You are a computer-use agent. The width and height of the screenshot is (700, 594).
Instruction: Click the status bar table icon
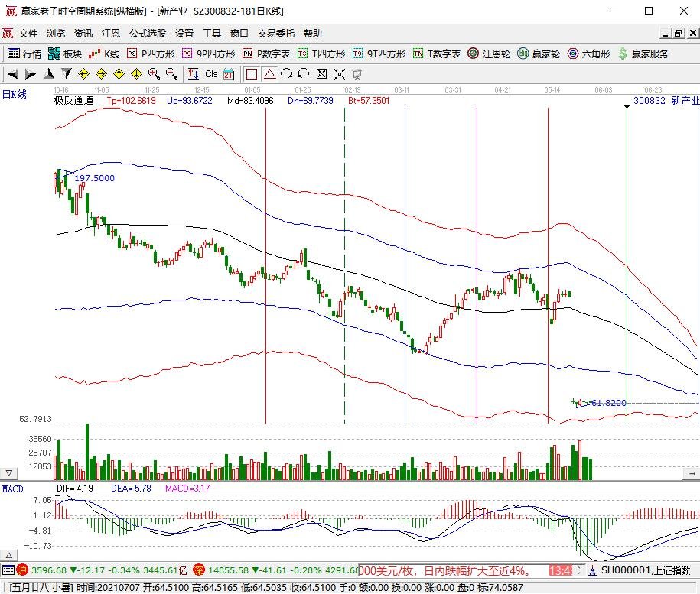(8, 570)
